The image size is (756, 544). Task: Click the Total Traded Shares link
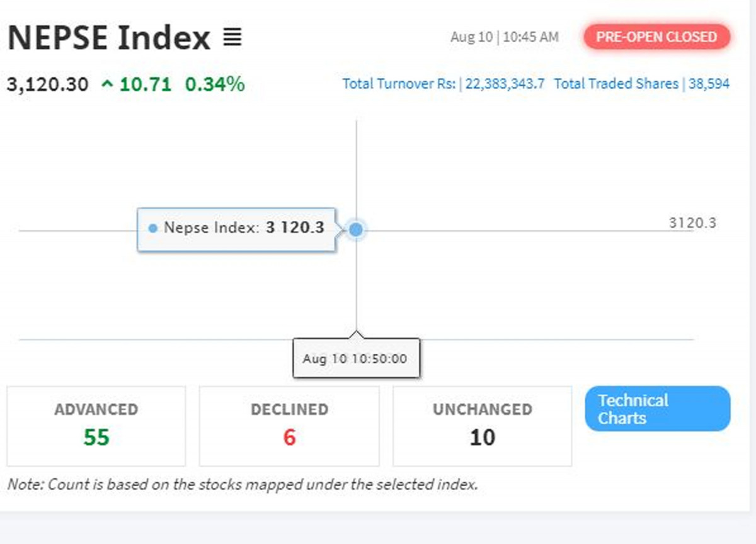click(x=616, y=84)
